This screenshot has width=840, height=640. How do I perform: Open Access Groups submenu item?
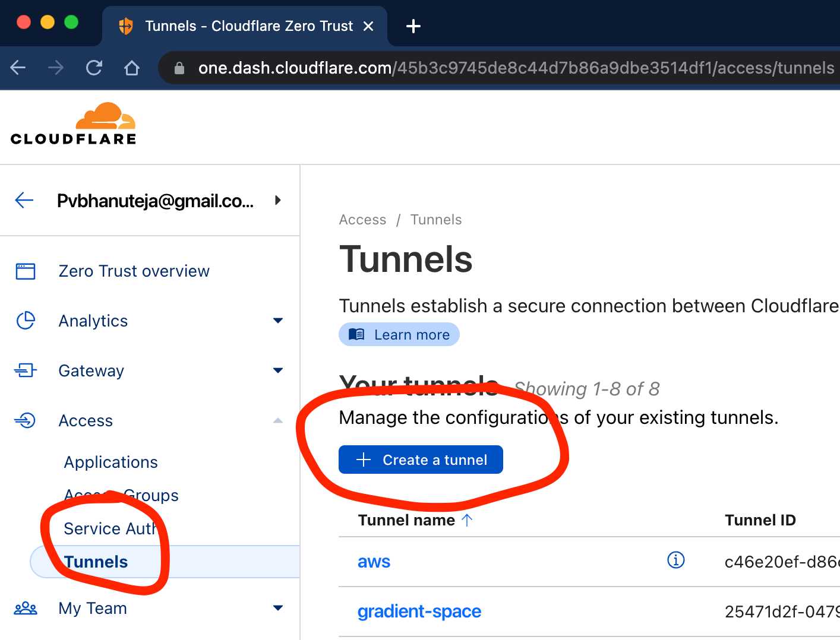click(121, 496)
